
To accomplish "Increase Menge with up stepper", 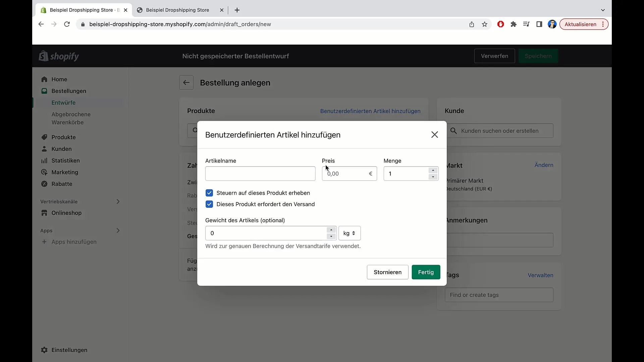I will [x=433, y=170].
